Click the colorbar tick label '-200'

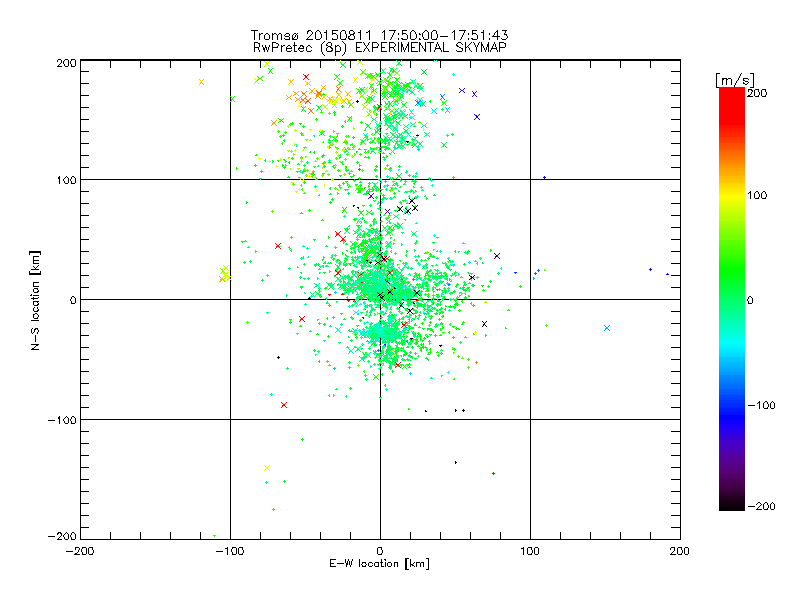[x=761, y=506]
